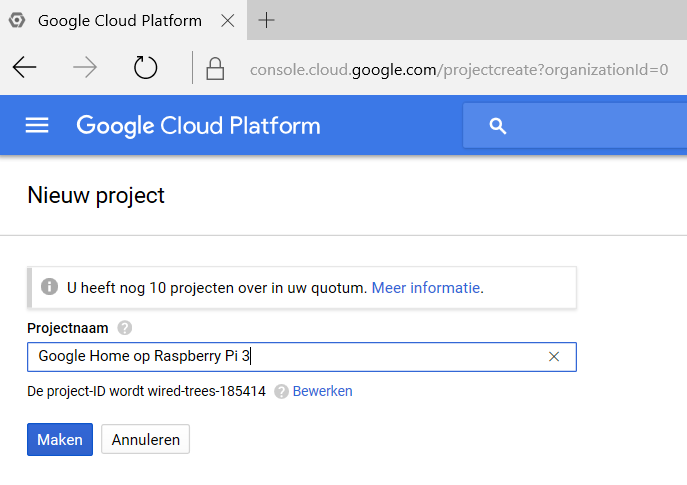The width and height of the screenshot is (687, 485).
Task: Click the search magnifier icon
Action: 498,126
